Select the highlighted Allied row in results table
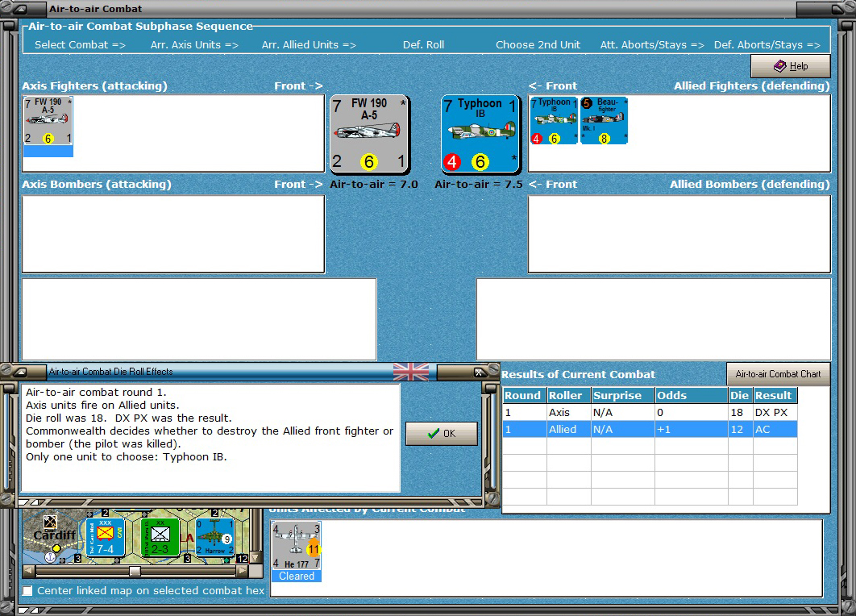 pos(650,429)
